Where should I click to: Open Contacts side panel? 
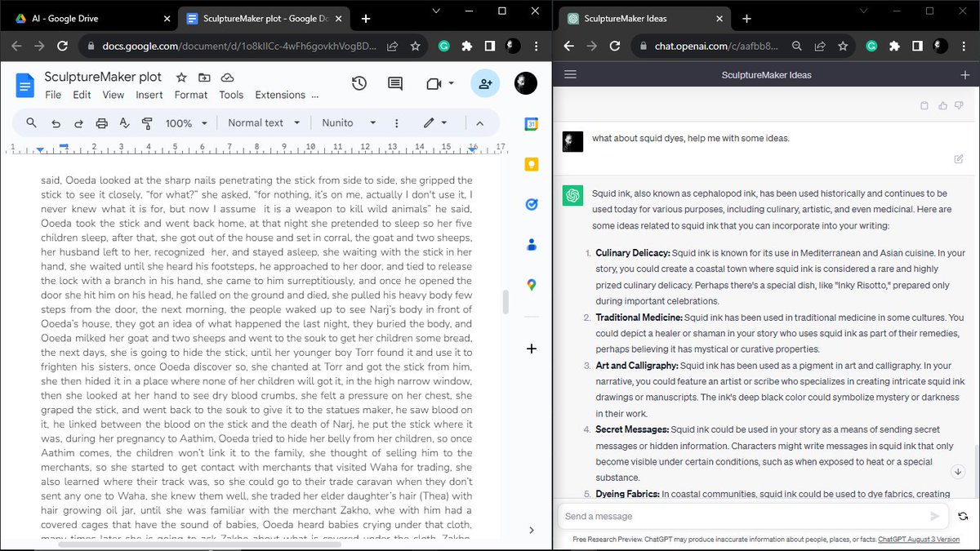[x=532, y=244]
